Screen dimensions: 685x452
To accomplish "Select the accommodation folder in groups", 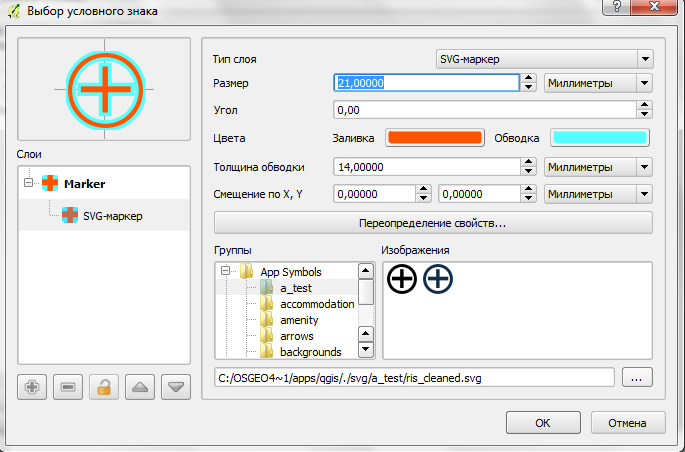I will 317,304.
